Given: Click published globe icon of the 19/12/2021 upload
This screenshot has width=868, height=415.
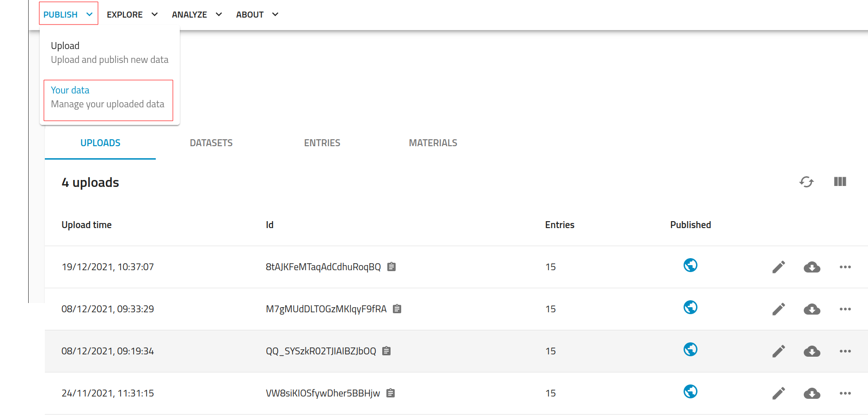Looking at the screenshot, I should point(690,265).
